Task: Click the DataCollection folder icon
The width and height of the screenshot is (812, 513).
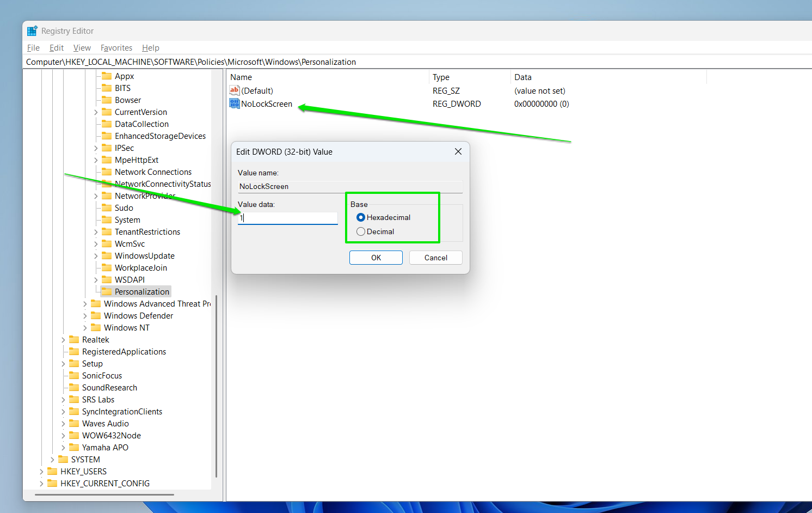Action: [107, 124]
